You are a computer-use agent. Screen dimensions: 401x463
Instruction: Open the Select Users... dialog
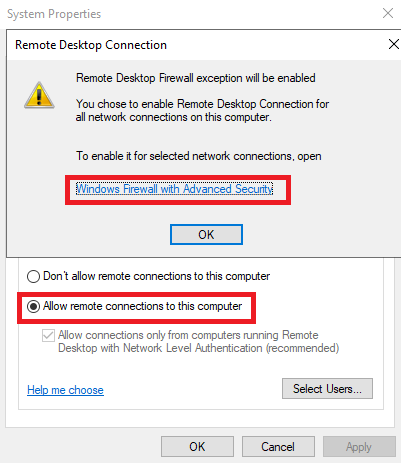(x=327, y=389)
